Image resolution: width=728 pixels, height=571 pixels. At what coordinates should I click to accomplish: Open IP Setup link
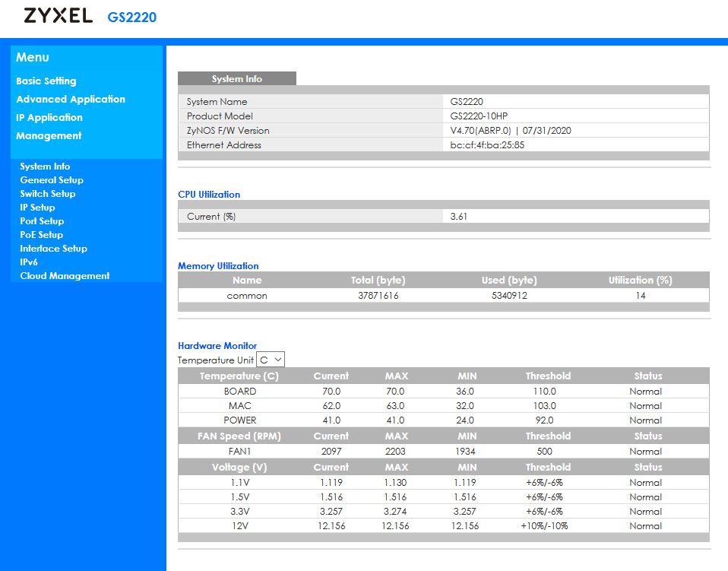(x=37, y=208)
